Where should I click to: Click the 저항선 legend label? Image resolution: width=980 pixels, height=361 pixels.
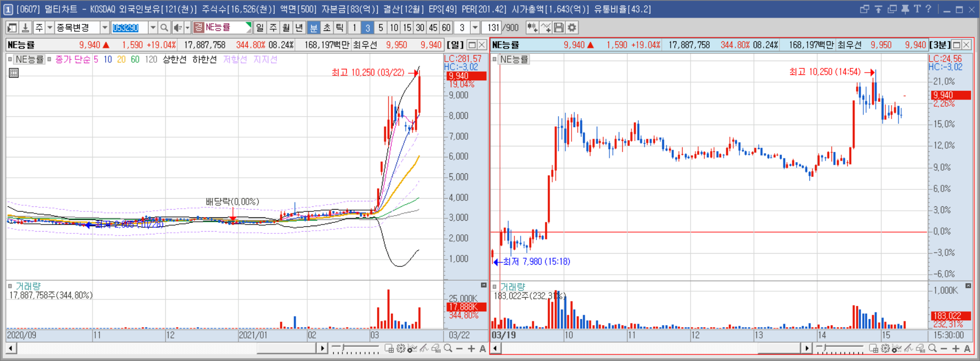click(235, 59)
